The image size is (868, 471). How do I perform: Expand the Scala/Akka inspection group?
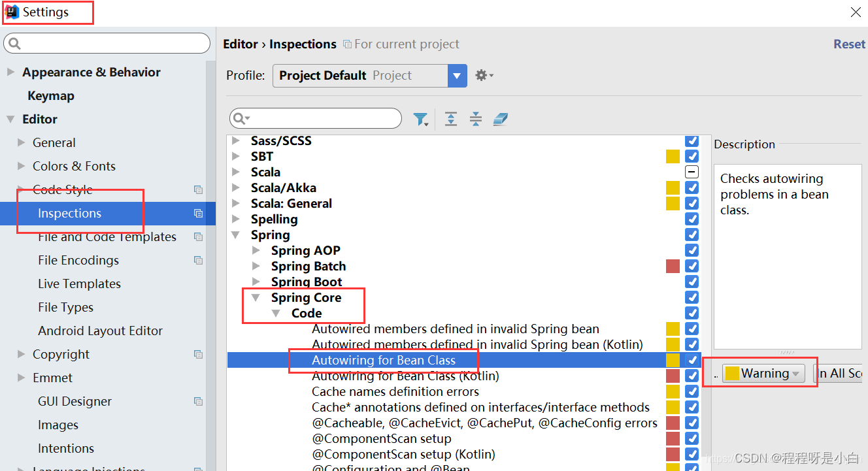236,188
